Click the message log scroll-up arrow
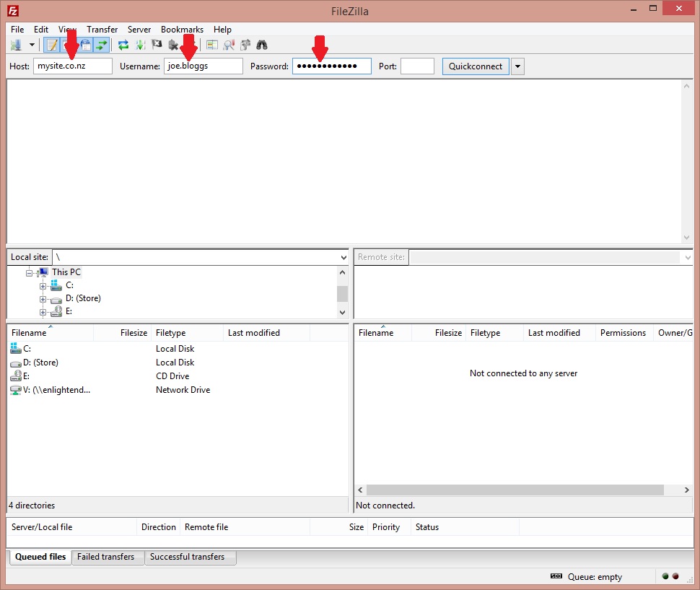Screen dimensions: 700x590 (686, 86)
